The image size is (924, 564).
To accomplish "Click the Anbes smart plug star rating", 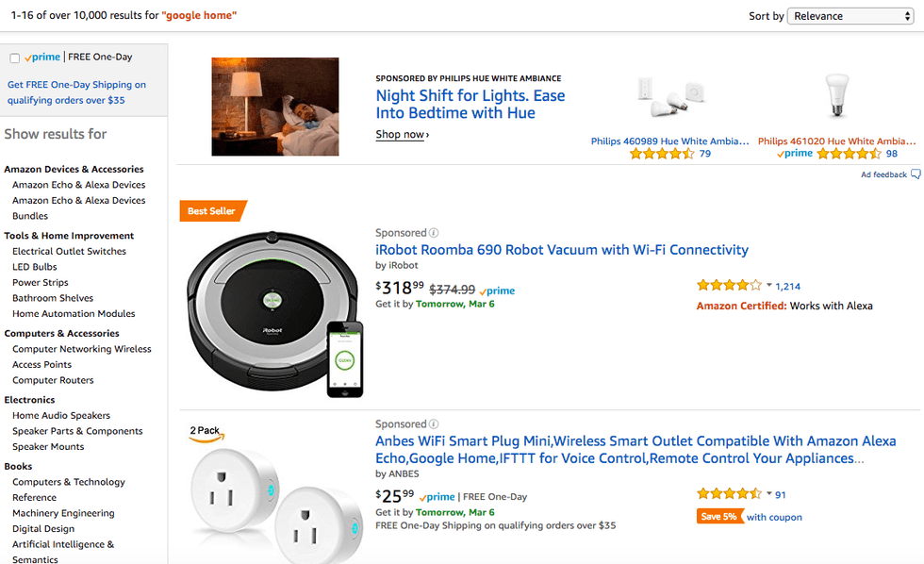I will [x=729, y=493].
